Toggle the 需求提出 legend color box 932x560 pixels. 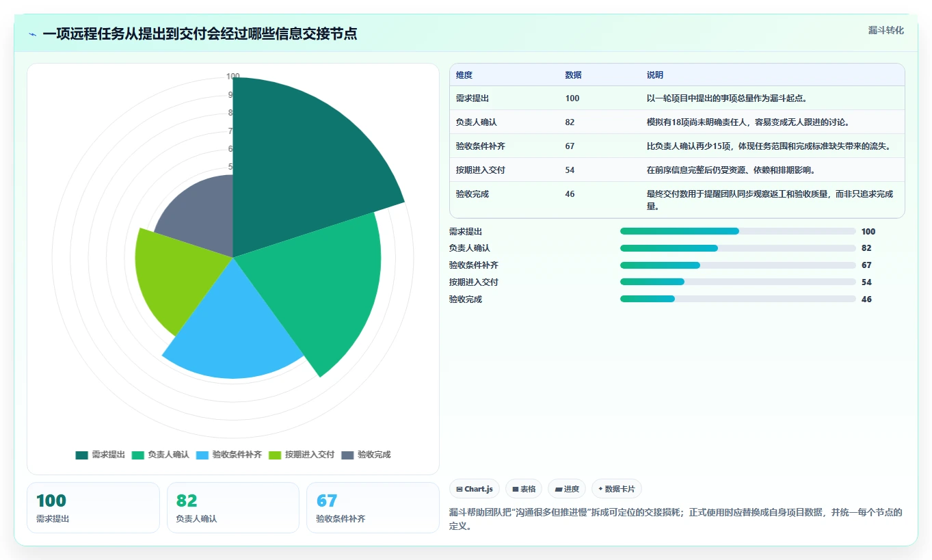(82, 455)
